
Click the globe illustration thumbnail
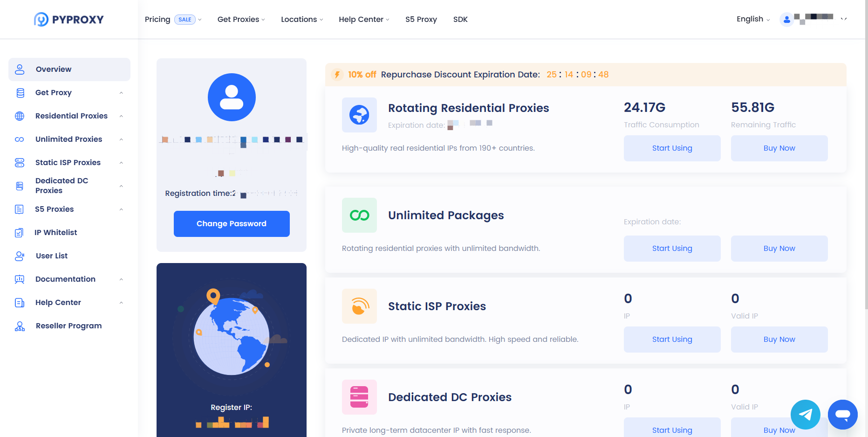point(232,336)
